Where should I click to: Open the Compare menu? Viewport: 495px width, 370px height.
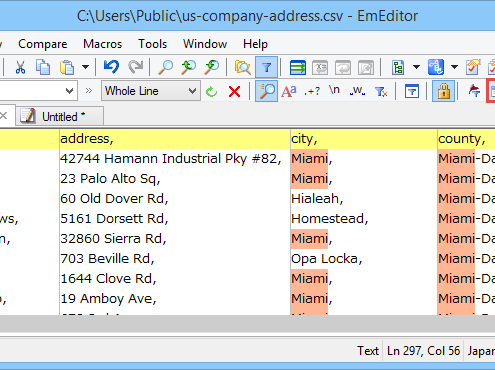tap(43, 44)
